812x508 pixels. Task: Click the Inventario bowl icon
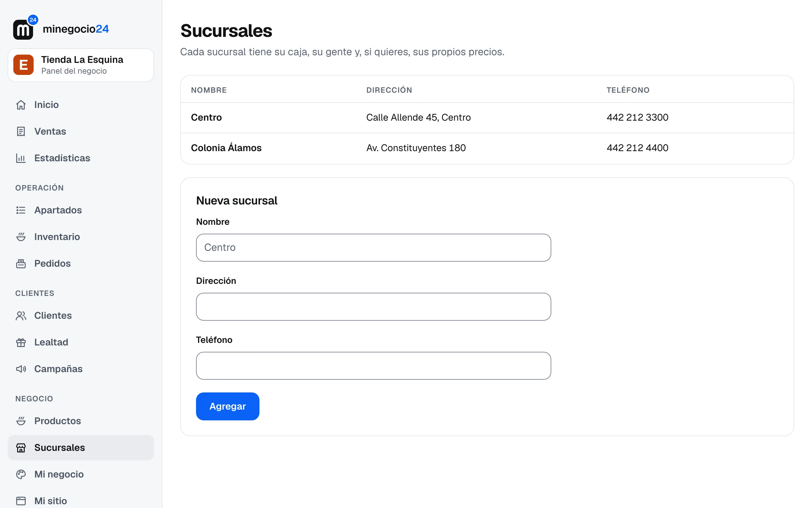click(21, 237)
